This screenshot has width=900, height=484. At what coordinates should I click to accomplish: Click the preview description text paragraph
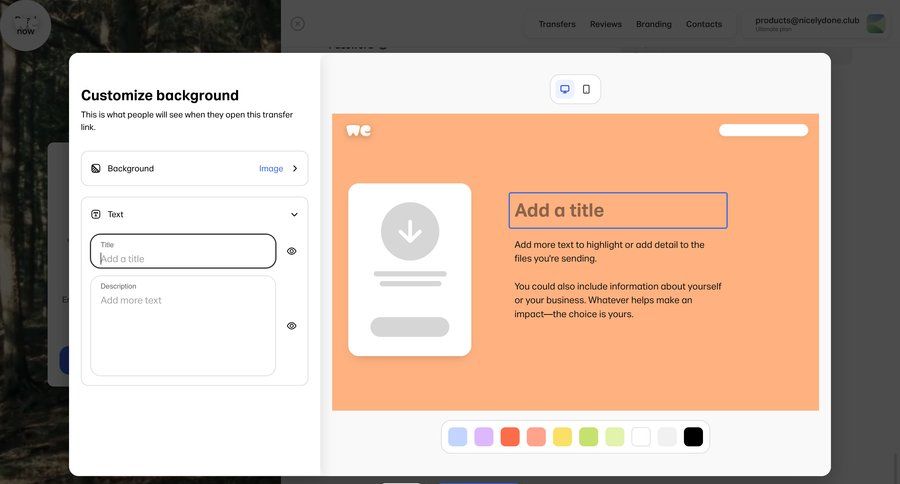coord(618,279)
